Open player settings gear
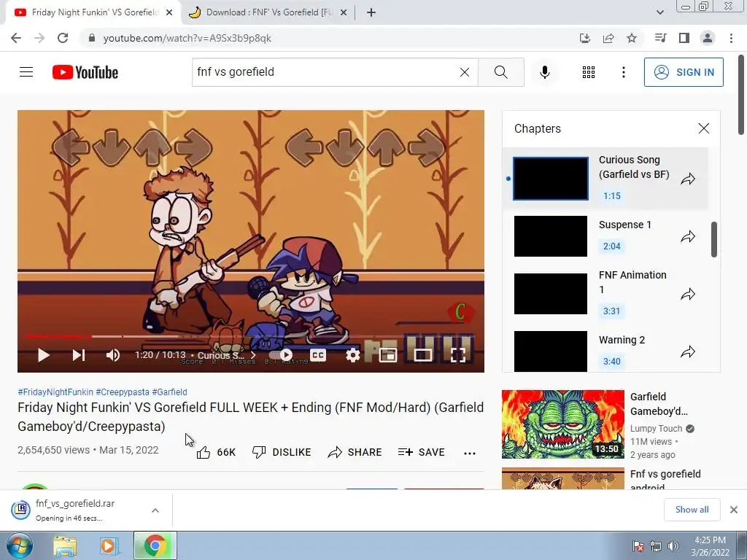 [x=352, y=355]
